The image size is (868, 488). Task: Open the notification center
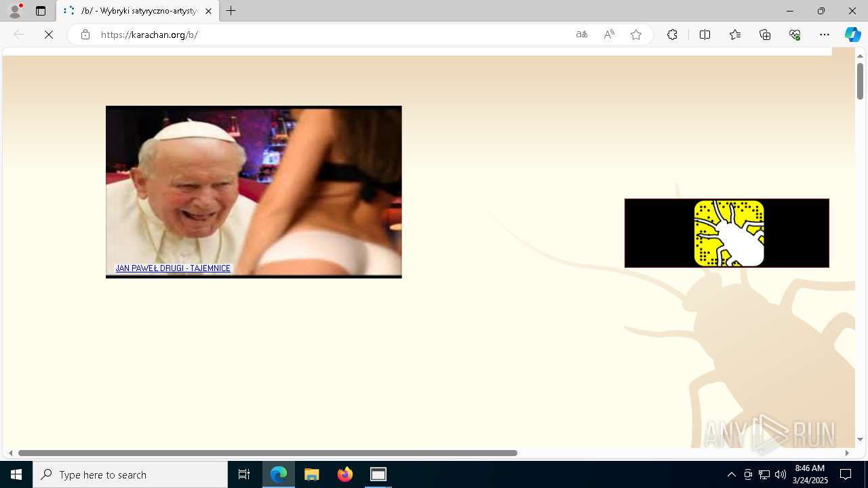click(846, 474)
